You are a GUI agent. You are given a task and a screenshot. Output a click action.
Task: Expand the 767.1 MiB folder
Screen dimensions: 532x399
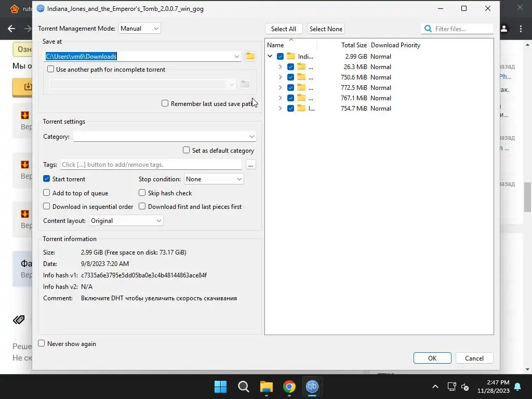coord(280,98)
